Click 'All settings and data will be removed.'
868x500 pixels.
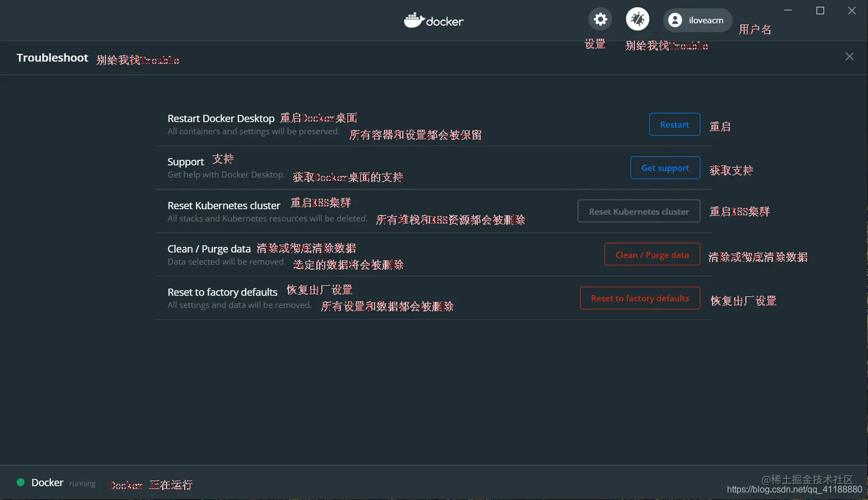pos(240,305)
